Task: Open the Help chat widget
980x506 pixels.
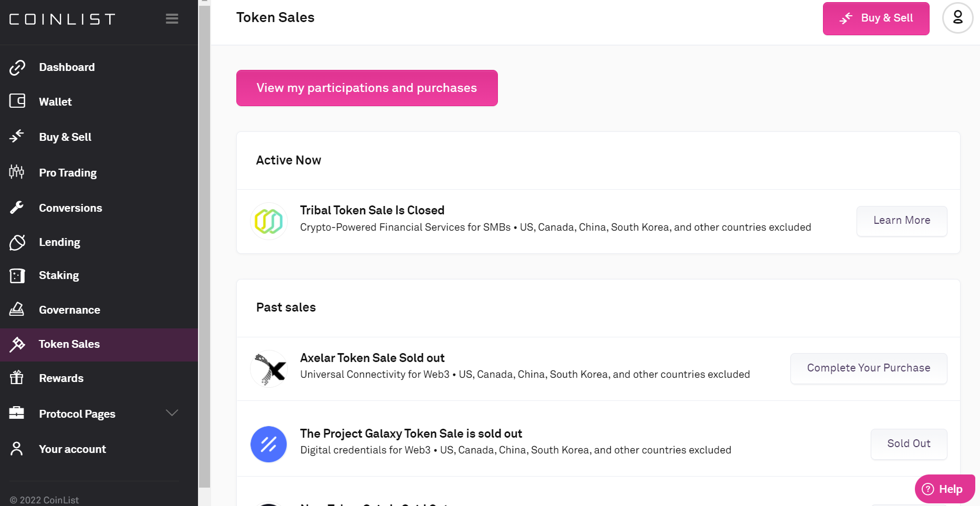Action: 944,489
